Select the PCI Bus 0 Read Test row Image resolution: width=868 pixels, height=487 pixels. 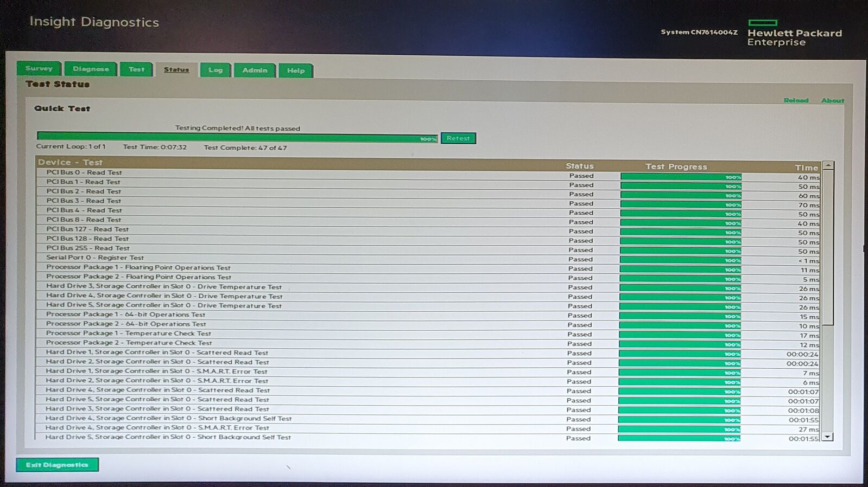pos(84,172)
